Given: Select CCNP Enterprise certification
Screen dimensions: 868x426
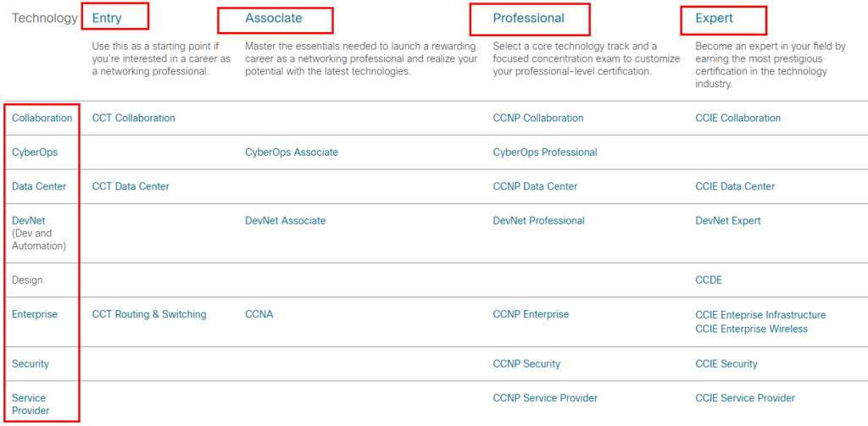Looking at the screenshot, I should point(531,314).
